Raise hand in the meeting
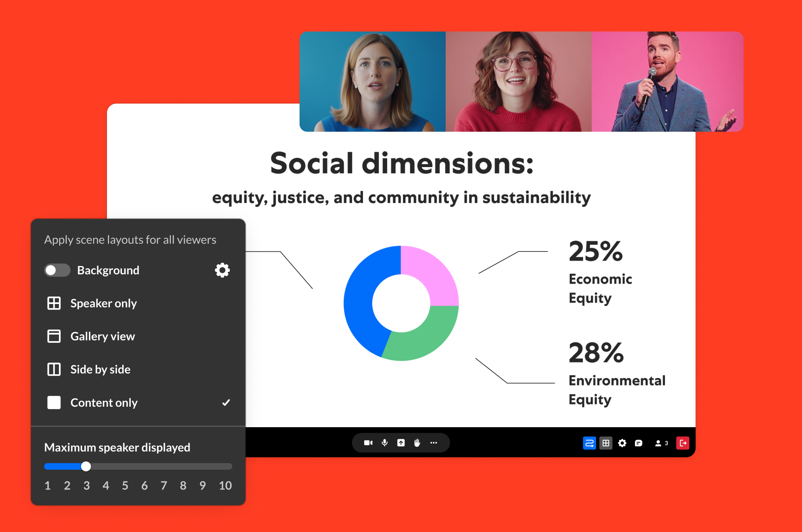802x532 pixels. pyautogui.click(x=417, y=443)
